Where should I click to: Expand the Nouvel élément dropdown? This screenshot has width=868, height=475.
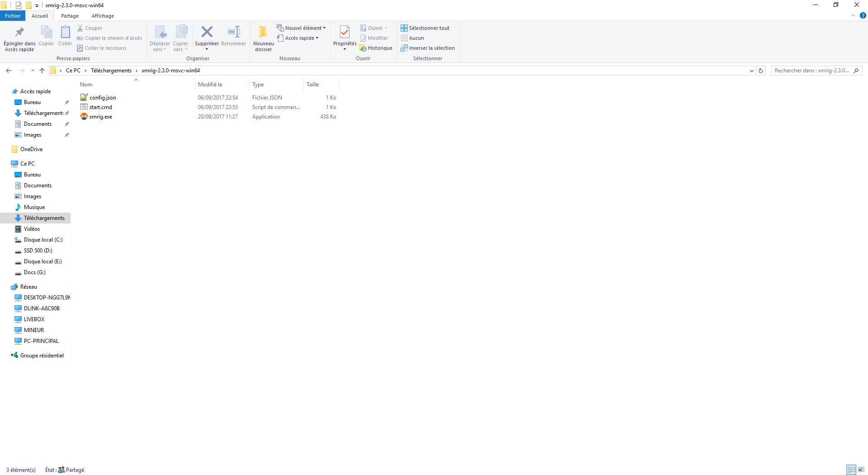pyautogui.click(x=302, y=28)
